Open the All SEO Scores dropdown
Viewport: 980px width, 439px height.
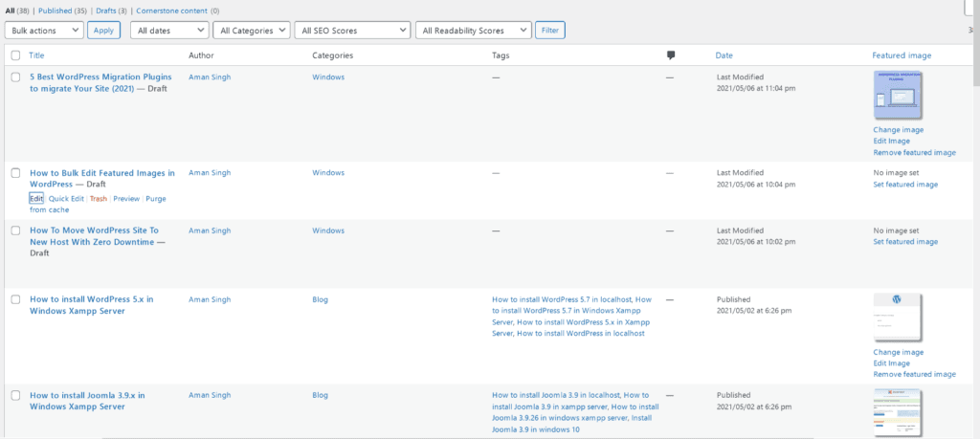click(352, 30)
